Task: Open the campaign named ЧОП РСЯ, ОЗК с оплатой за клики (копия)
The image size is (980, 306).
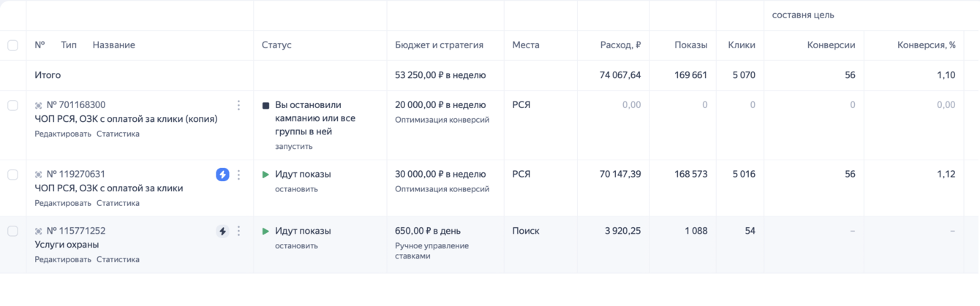Action: click(x=126, y=119)
